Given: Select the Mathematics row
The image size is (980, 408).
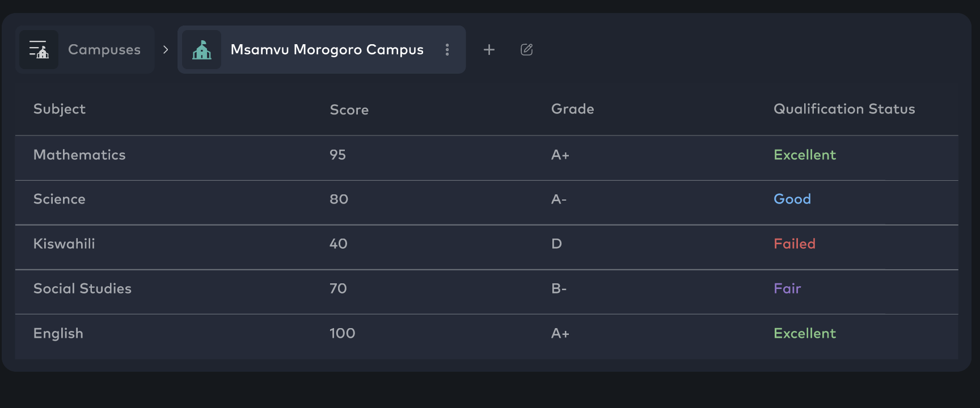Looking at the screenshot, I should coord(79,155).
